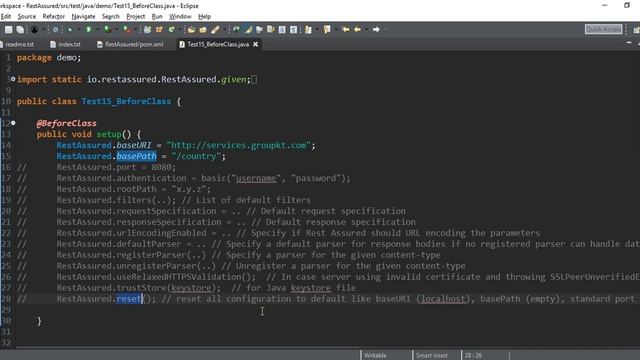This screenshot has width=640, height=360.
Task: Click the Save All toolbar icon
Action: point(20,29)
